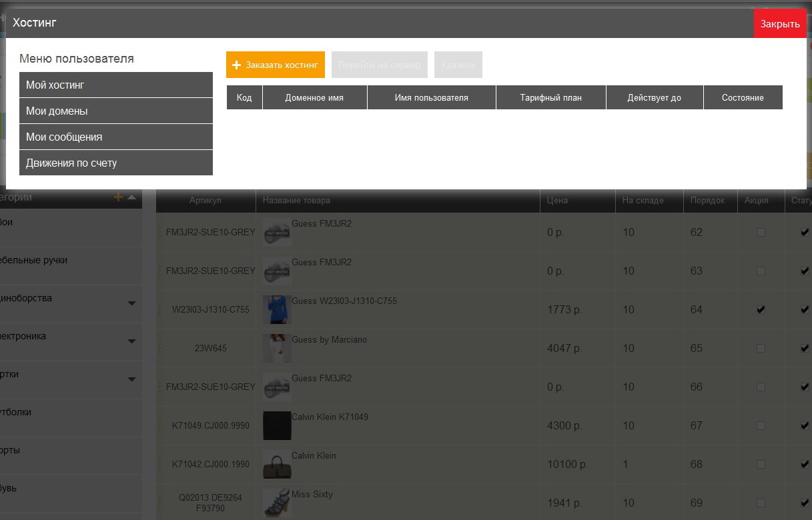Select the Шорты category in background list
The width and height of the screenshot is (812, 520).
click(x=71, y=456)
